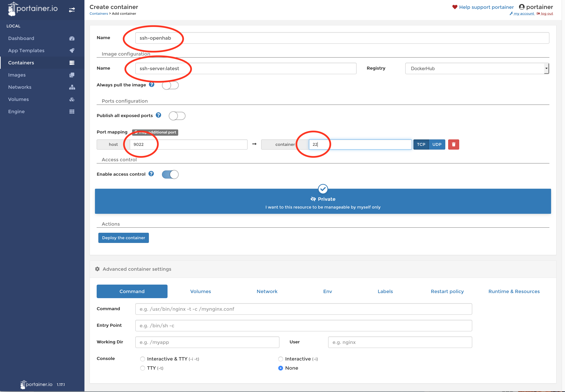The width and height of the screenshot is (565, 392).
Task: Click the Volumes cubes icon
Action: [x=72, y=99]
